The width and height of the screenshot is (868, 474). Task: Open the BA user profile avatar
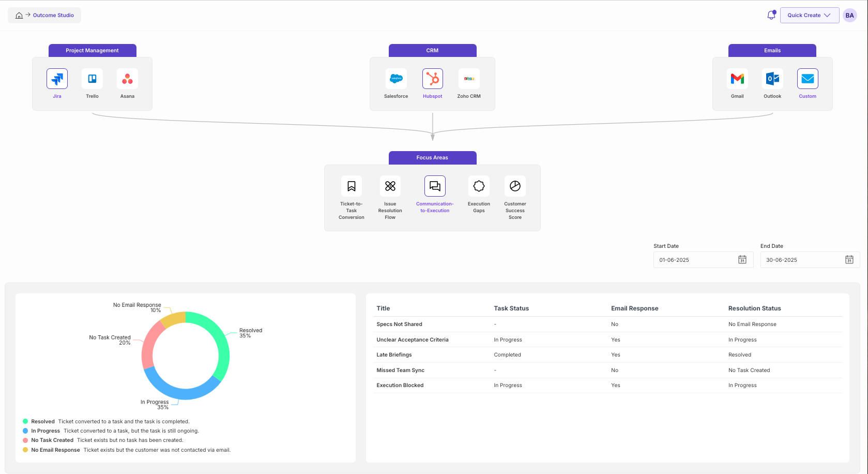(x=849, y=16)
